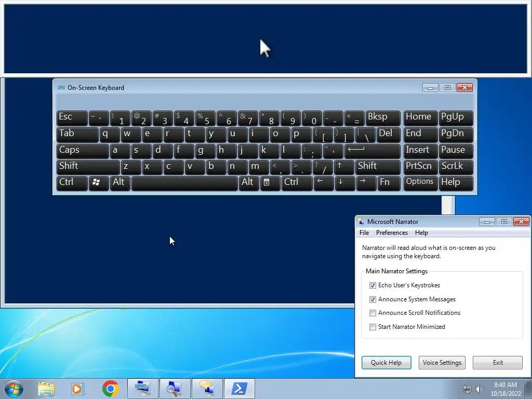Enable Start Narrator Minimized
Screen dimensions: 532x399
(x=373, y=327)
